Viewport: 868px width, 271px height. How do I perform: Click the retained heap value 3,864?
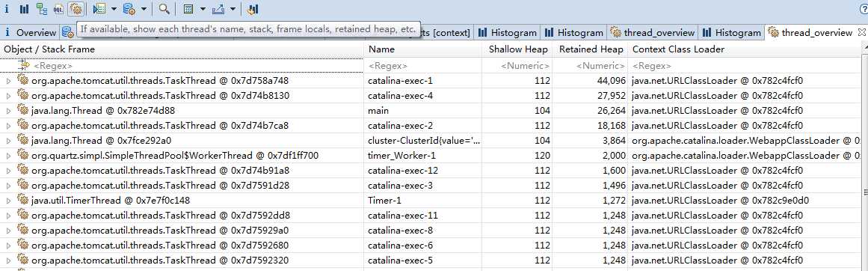(613, 140)
